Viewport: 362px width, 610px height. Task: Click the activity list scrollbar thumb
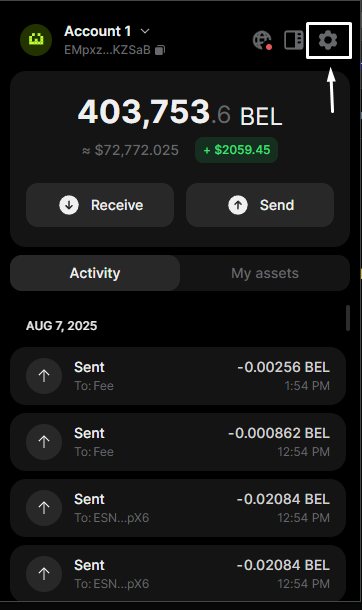click(348, 318)
